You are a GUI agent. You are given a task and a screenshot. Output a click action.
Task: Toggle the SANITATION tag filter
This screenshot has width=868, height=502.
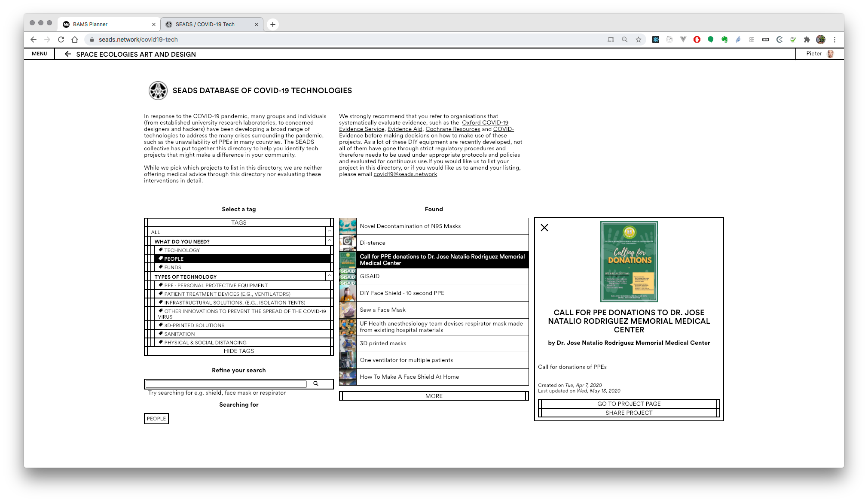click(x=179, y=334)
